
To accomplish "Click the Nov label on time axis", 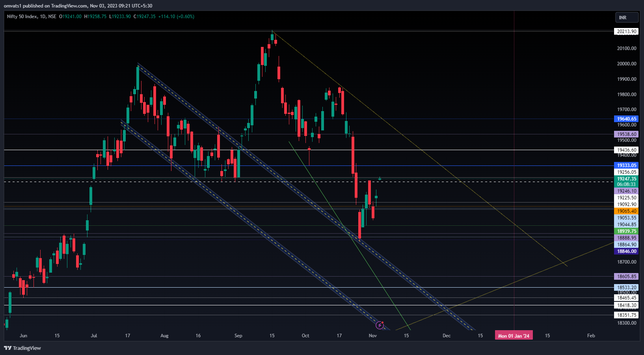I will 373,336.
